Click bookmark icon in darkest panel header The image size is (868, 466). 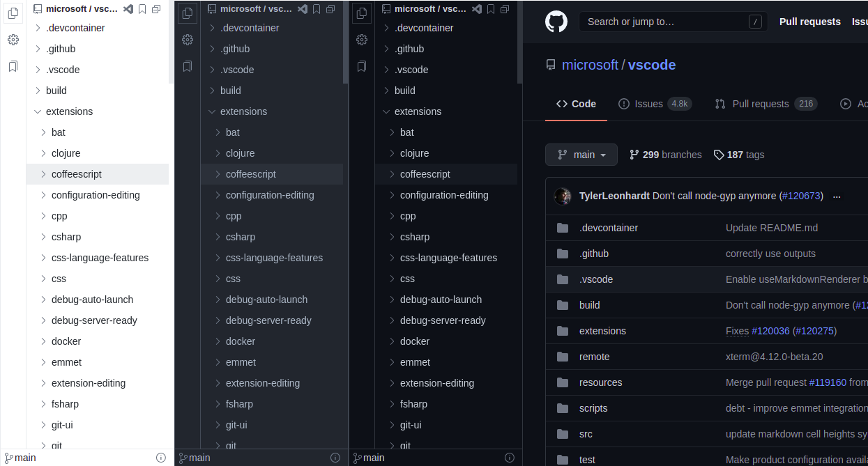(491, 9)
